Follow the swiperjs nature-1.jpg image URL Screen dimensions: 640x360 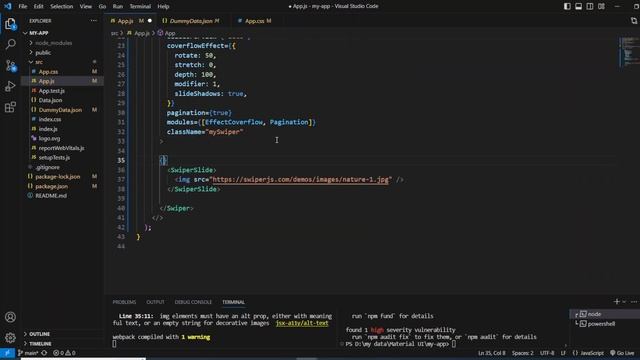300,179
